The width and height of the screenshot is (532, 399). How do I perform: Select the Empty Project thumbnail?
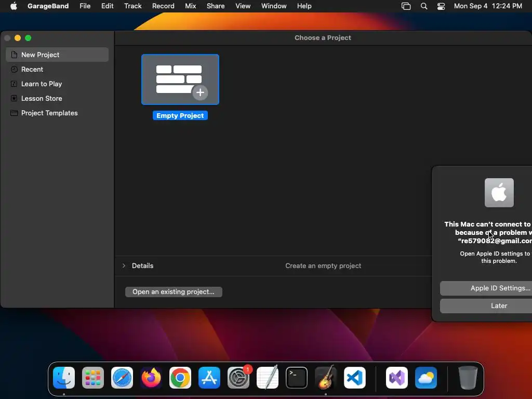click(x=180, y=79)
